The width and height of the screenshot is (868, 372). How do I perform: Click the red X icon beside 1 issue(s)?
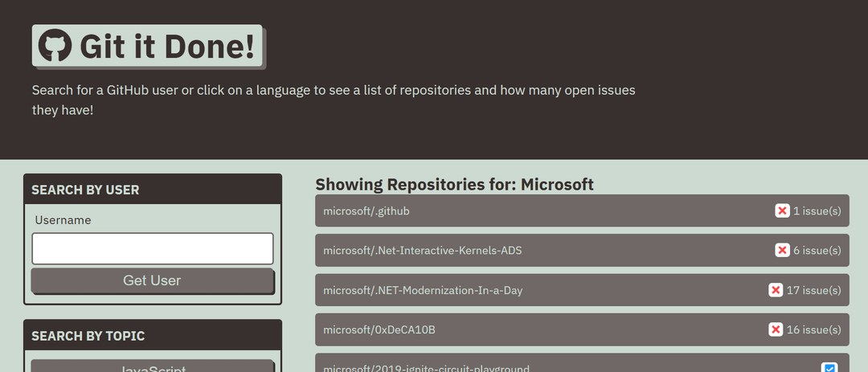pos(782,211)
